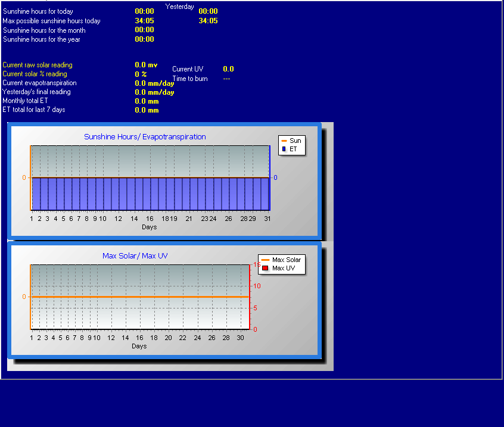Click the Time to burn '---' value
Viewport: 504px width, 427px height.
pos(226,79)
